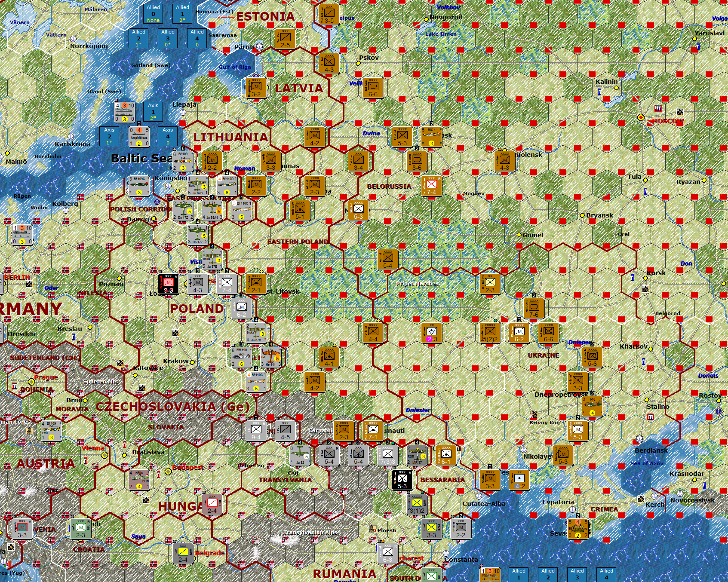
Task: Select the 3-2 mechanized army in Latvia
Action: pos(256,88)
